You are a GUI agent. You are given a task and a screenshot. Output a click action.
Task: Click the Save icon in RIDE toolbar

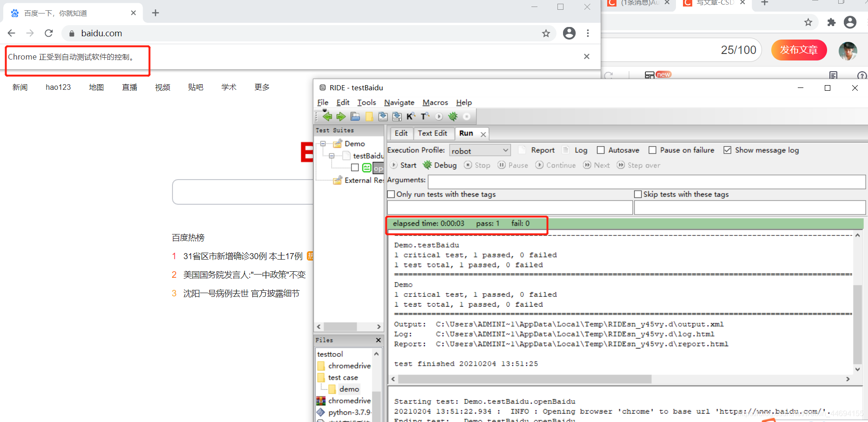pyautogui.click(x=383, y=117)
